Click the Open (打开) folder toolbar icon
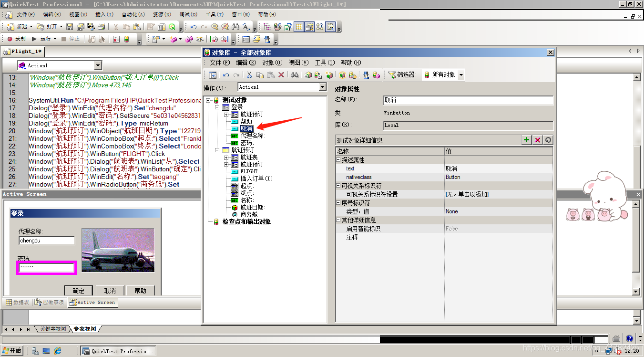The height and width of the screenshot is (357, 644). point(41,27)
